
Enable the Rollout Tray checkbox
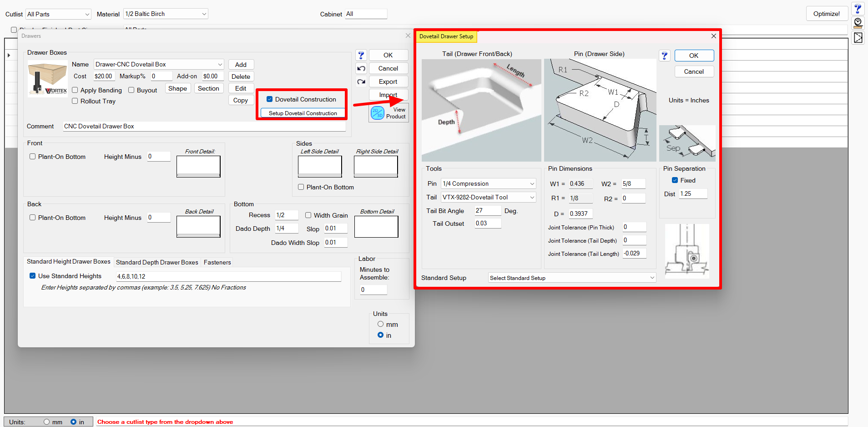pyautogui.click(x=75, y=101)
